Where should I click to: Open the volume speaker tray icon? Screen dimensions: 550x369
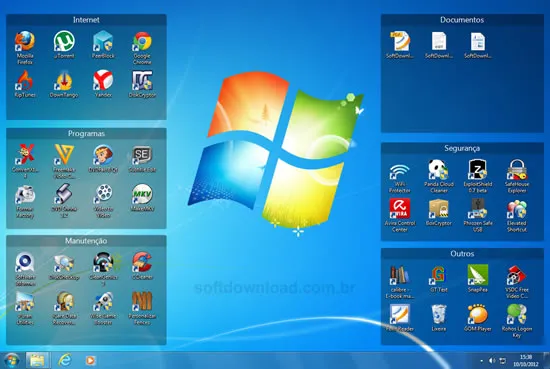tap(492, 361)
